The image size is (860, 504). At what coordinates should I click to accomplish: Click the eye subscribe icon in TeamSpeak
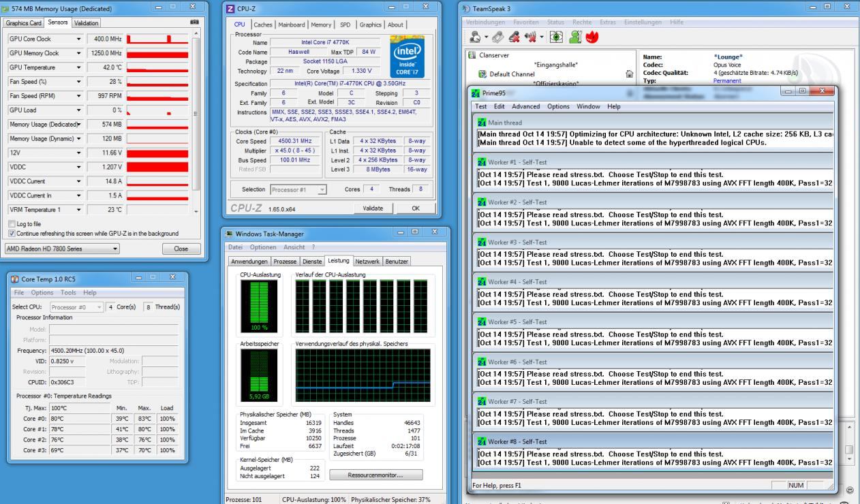pos(556,36)
